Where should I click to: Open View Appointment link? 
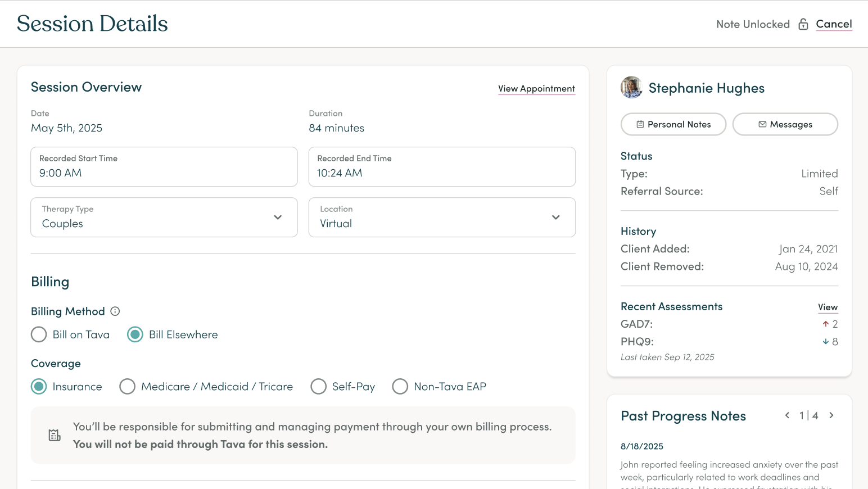536,89
